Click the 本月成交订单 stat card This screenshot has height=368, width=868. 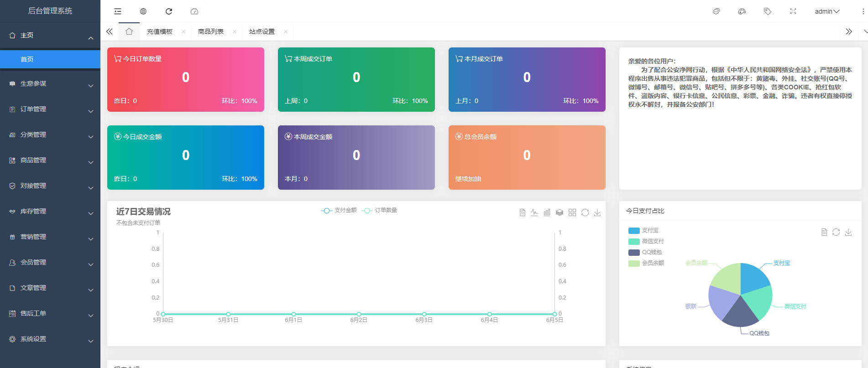coord(527,79)
